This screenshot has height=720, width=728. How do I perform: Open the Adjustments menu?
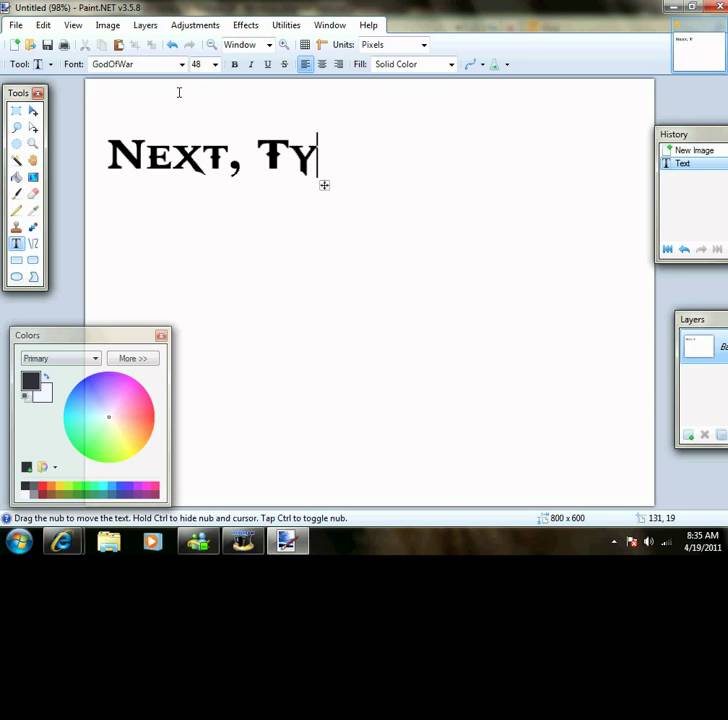195,25
